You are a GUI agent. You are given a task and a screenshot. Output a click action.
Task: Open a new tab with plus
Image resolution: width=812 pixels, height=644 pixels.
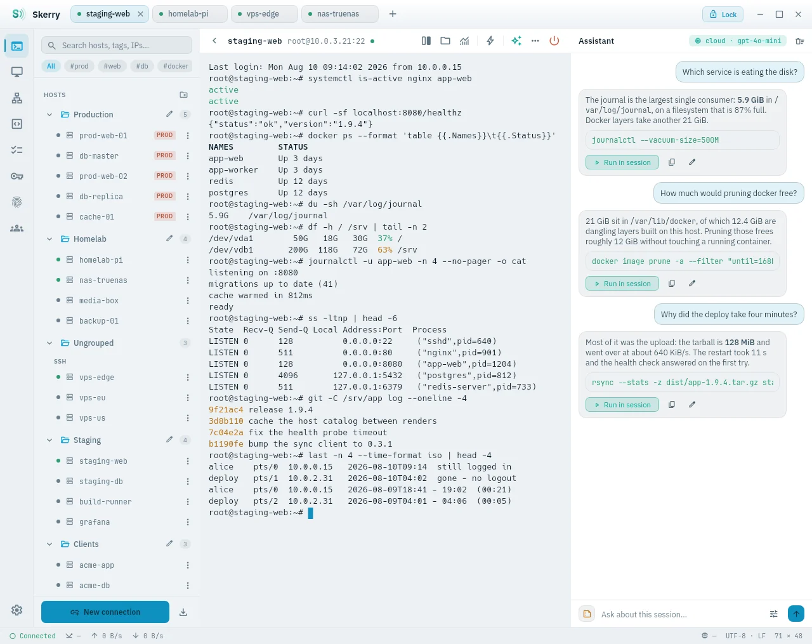[x=393, y=14]
